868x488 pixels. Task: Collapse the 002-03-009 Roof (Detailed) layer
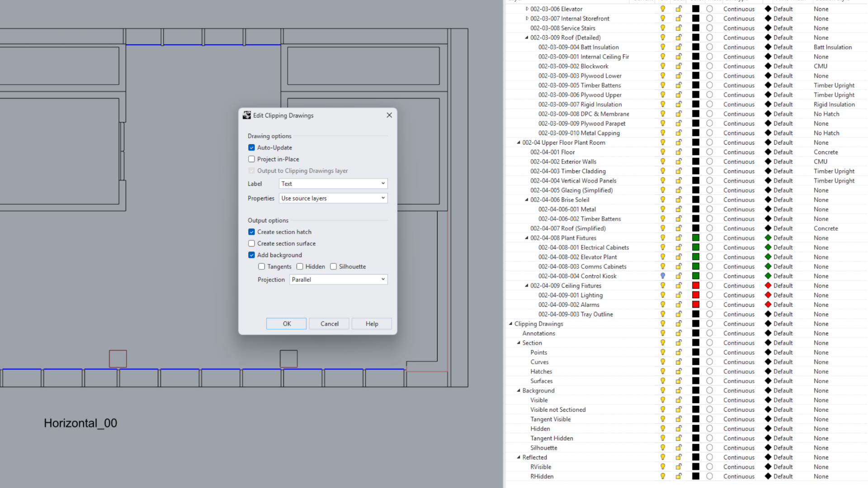pyautogui.click(x=527, y=38)
